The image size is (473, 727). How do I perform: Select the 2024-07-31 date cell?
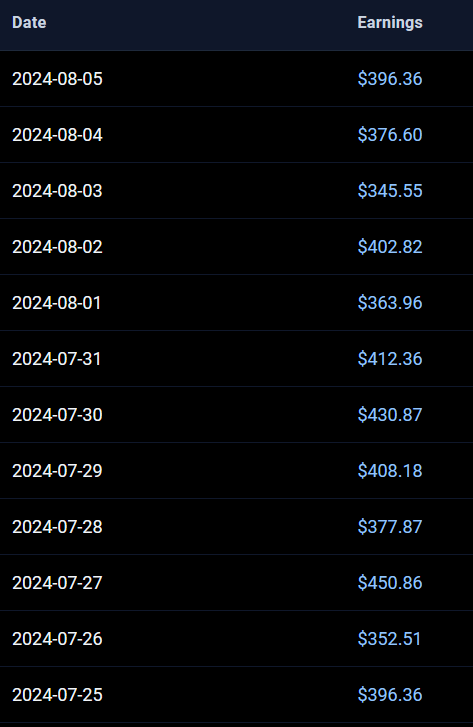click(x=56, y=359)
